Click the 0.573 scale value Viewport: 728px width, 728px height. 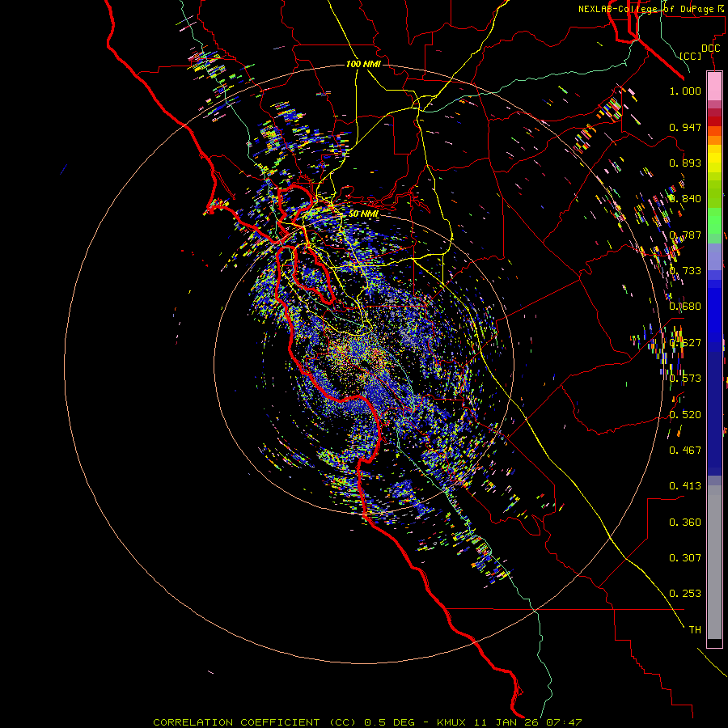685,379
